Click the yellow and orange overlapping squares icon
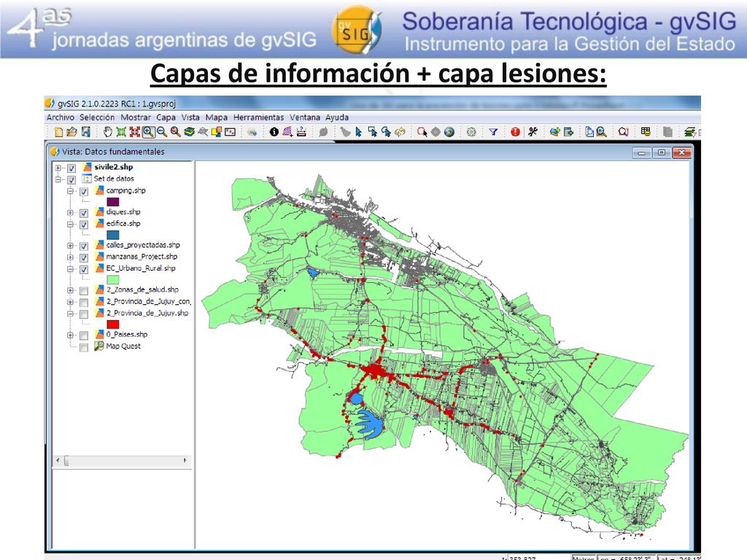 pyautogui.click(x=216, y=132)
